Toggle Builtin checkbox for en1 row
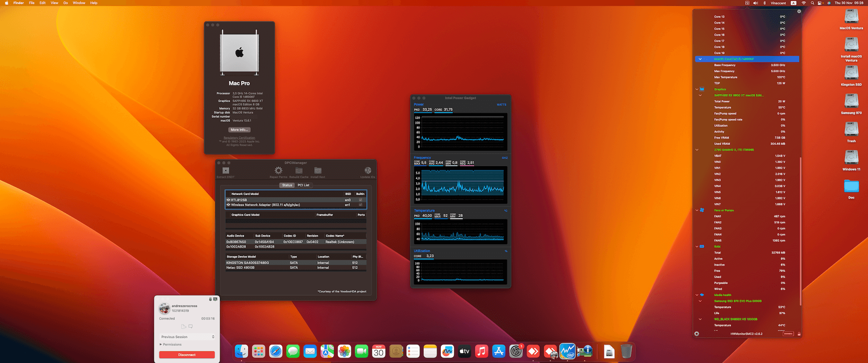Viewport: 868px width, 363px height. [360, 205]
